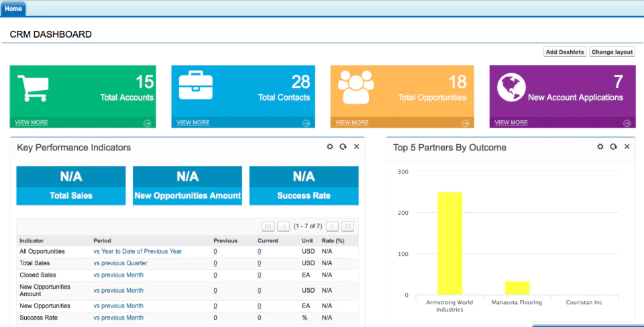This screenshot has height=327, width=644.
Task: Go to next page of KPI table
Action: 332,226
